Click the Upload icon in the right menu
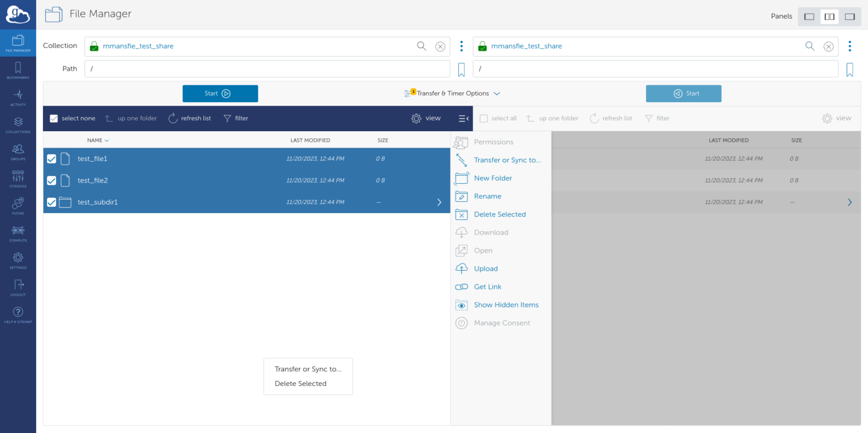Screen dimensions: 868x433 461,269
